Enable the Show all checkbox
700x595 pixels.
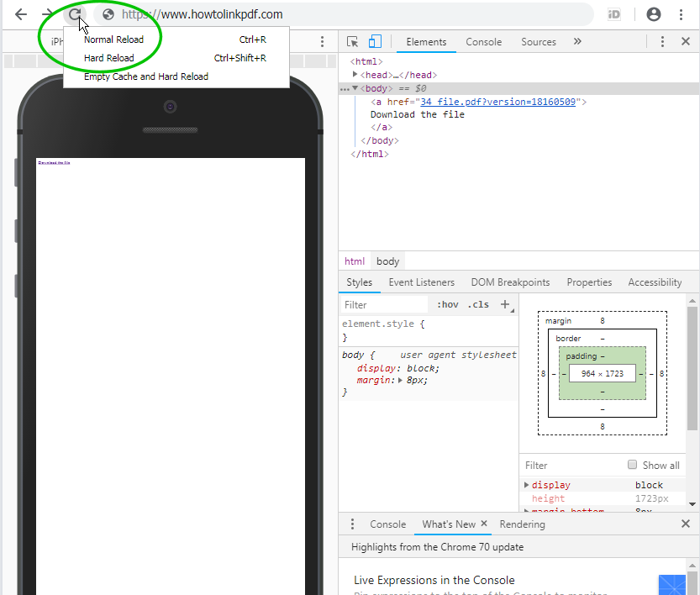tap(633, 466)
